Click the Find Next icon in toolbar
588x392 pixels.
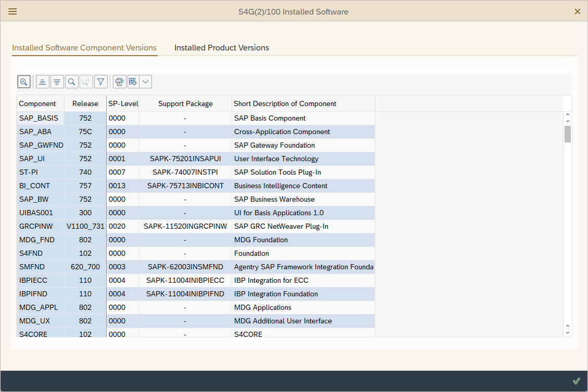[x=86, y=82]
